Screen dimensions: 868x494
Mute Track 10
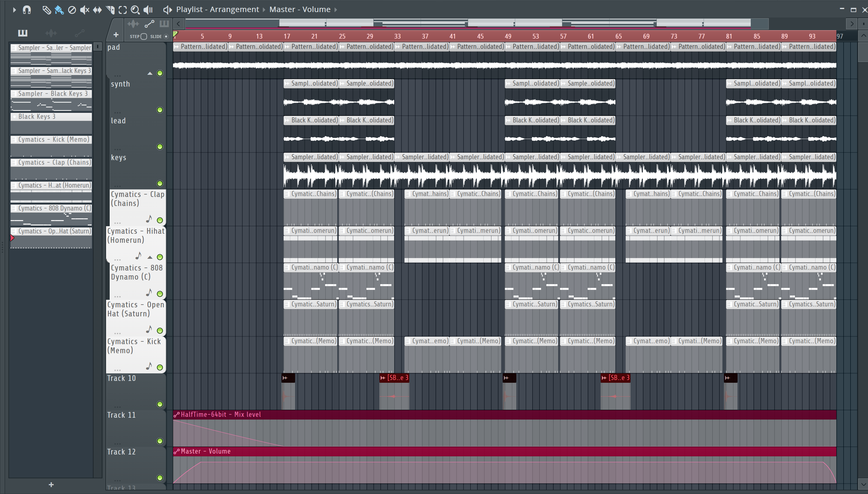point(160,404)
